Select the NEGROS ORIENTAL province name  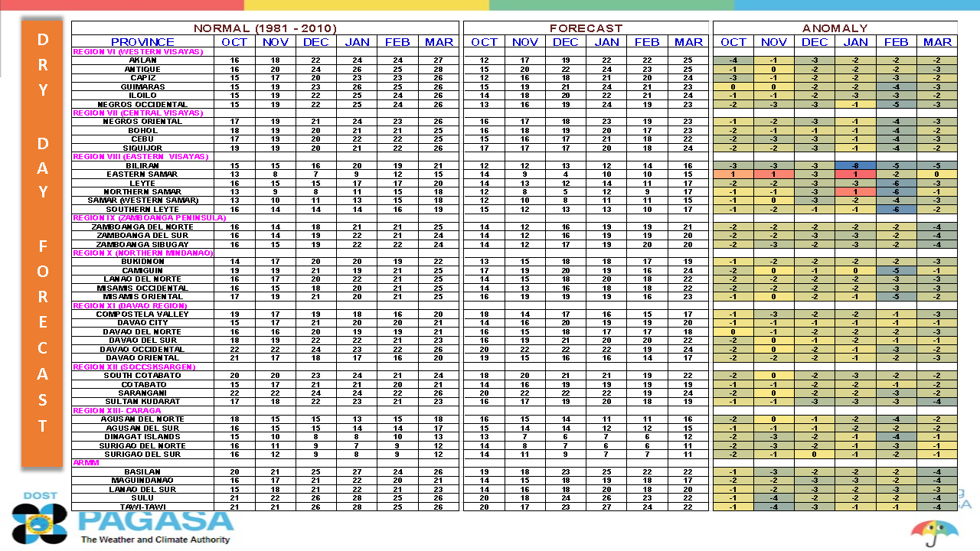click(x=142, y=121)
